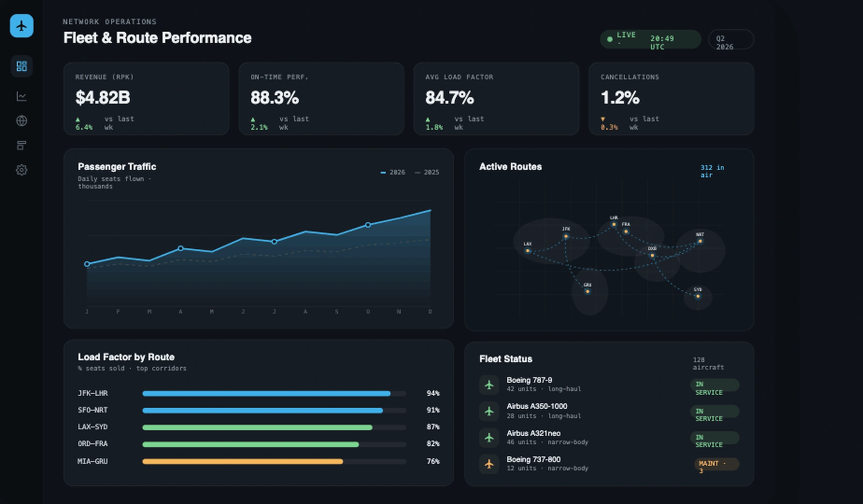The width and height of the screenshot is (863, 504).
Task: Select the JFK airport marker on map
Action: pos(566,237)
